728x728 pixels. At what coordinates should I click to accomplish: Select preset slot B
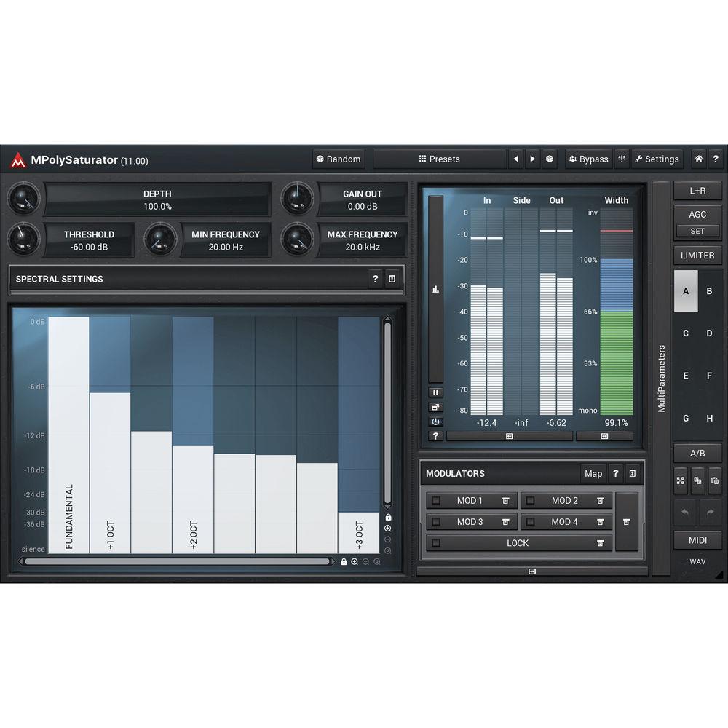pyautogui.click(x=709, y=291)
